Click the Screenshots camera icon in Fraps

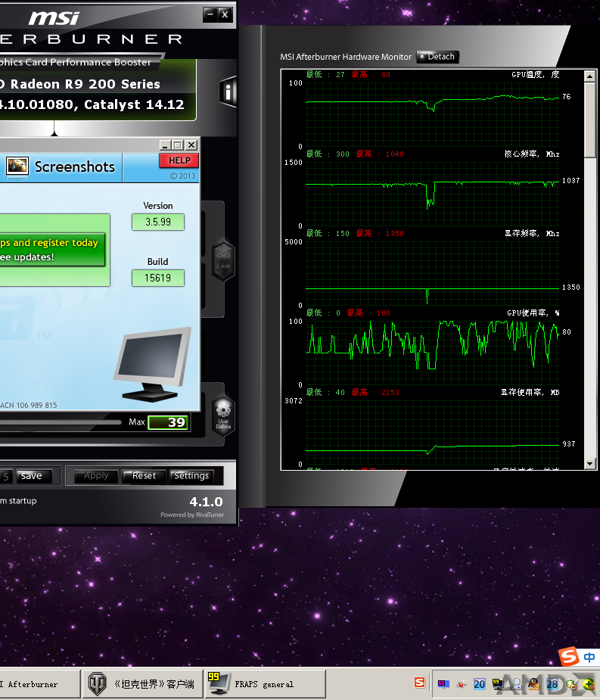17,166
